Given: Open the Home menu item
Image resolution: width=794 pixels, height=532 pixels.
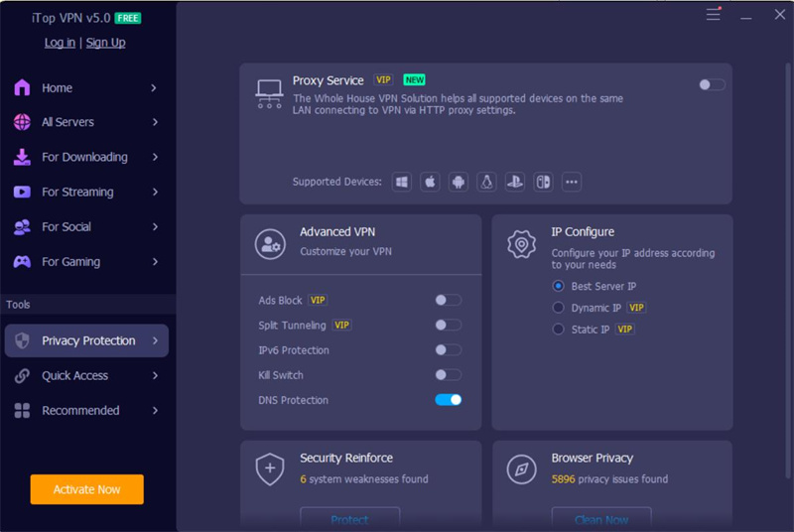Looking at the screenshot, I should (x=86, y=87).
